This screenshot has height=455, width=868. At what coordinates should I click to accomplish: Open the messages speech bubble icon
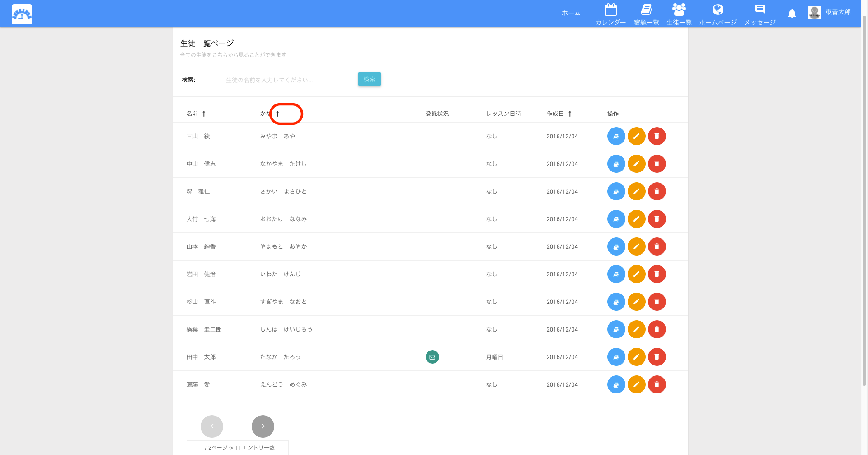[760, 10]
